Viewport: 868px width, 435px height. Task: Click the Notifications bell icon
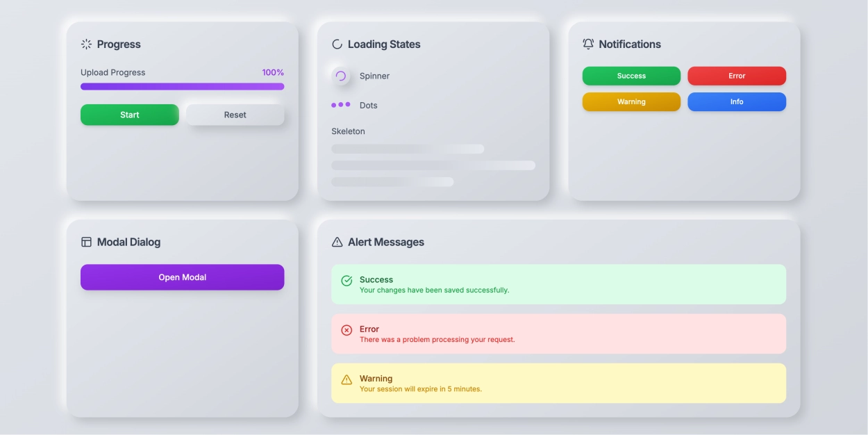click(x=587, y=43)
